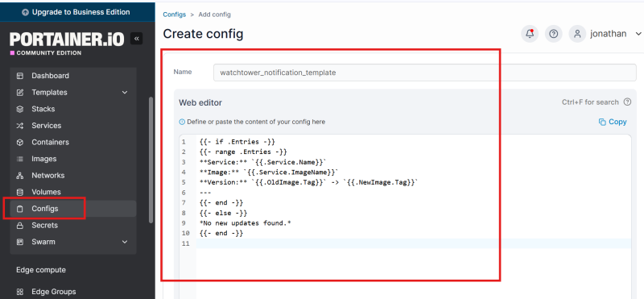The image size is (644, 299).
Task: Click the 'Web editor' heading
Action: coord(200,102)
